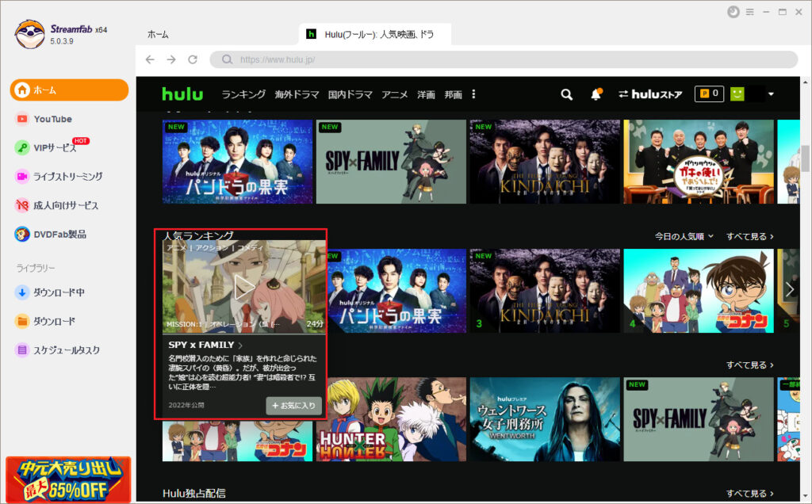Expand the profile dropdown arrow

point(771,94)
